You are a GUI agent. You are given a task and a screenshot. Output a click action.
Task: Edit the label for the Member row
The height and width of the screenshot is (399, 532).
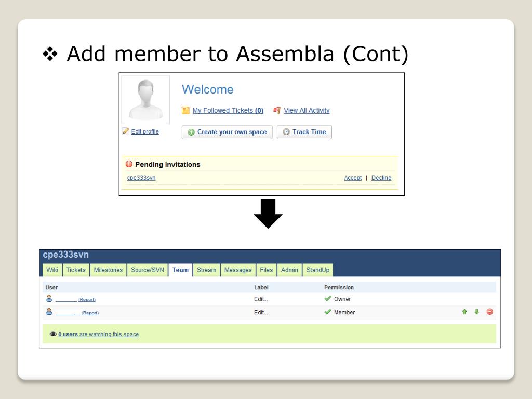click(261, 312)
